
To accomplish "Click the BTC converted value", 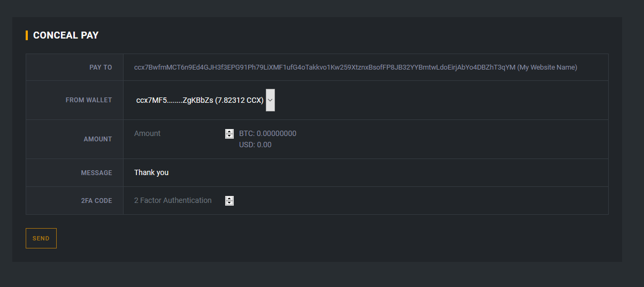I will [x=267, y=134].
